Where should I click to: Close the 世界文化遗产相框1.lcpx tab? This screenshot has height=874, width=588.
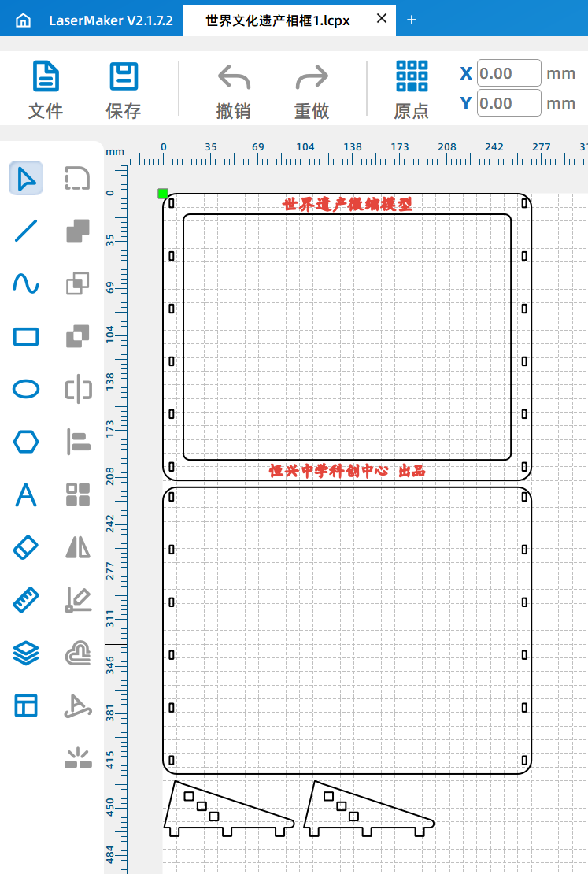(x=382, y=18)
